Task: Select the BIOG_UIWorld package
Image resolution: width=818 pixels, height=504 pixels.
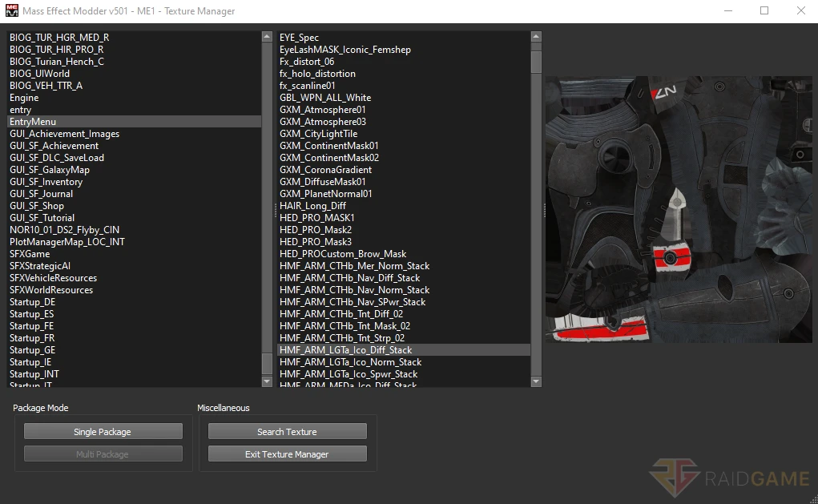Action: (134, 74)
